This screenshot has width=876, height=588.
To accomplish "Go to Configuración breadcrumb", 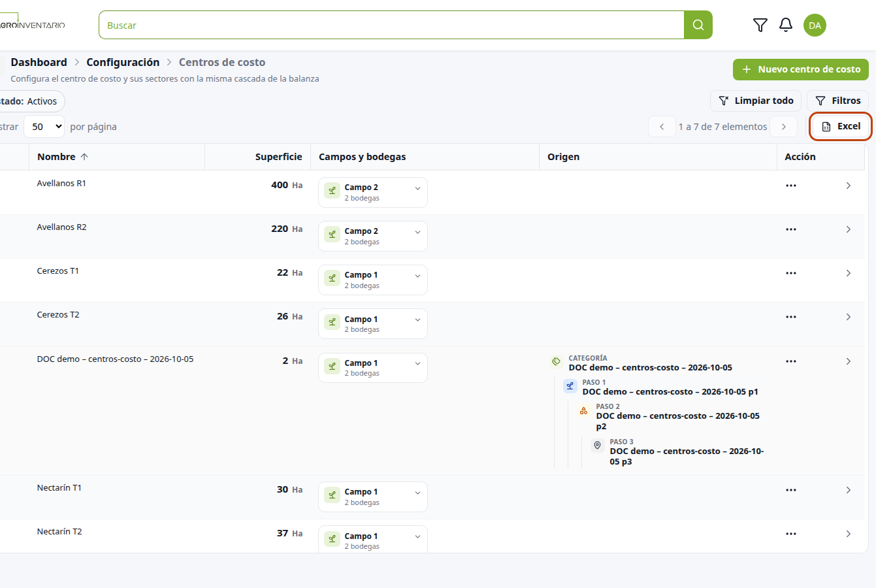I will coord(123,62).
